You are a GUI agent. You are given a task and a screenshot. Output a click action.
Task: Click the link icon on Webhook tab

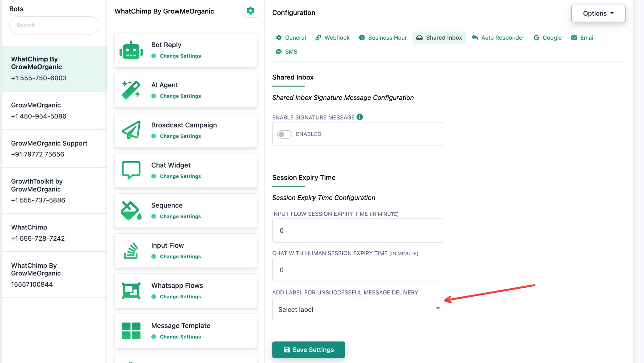(318, 38)
